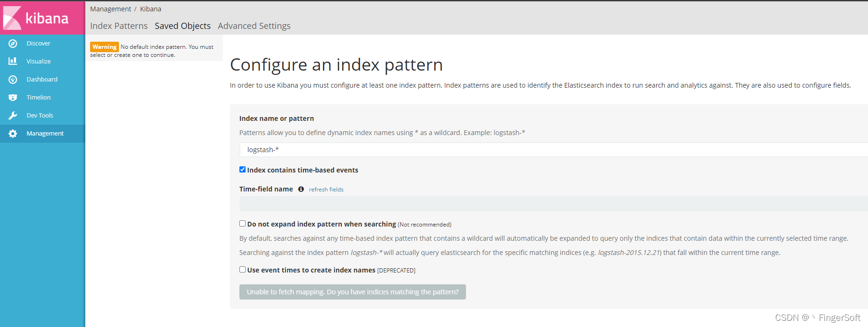Open Management via gear icon
Viewport: 868px width, 327px height.
(x=13, y=134)
